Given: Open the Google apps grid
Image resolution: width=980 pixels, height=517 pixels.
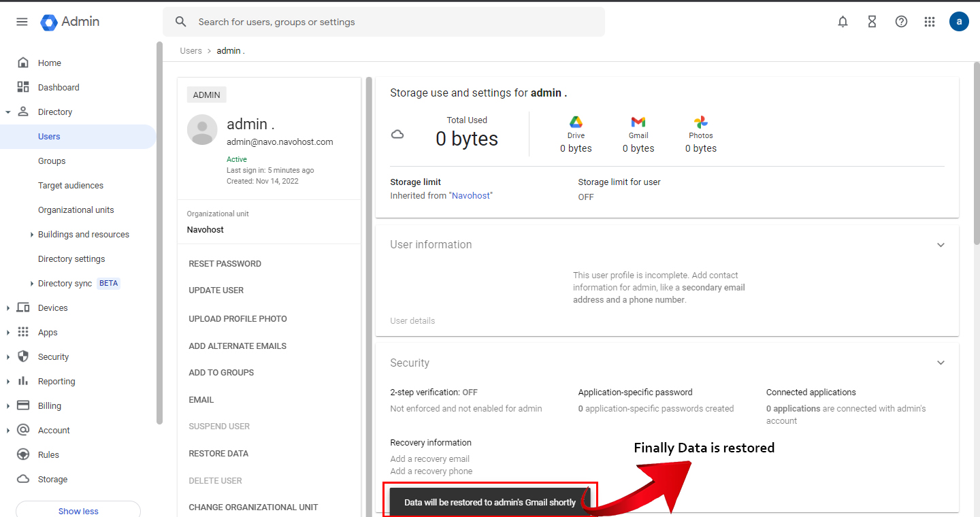Looking at the screenshot, I should [930, 22].
